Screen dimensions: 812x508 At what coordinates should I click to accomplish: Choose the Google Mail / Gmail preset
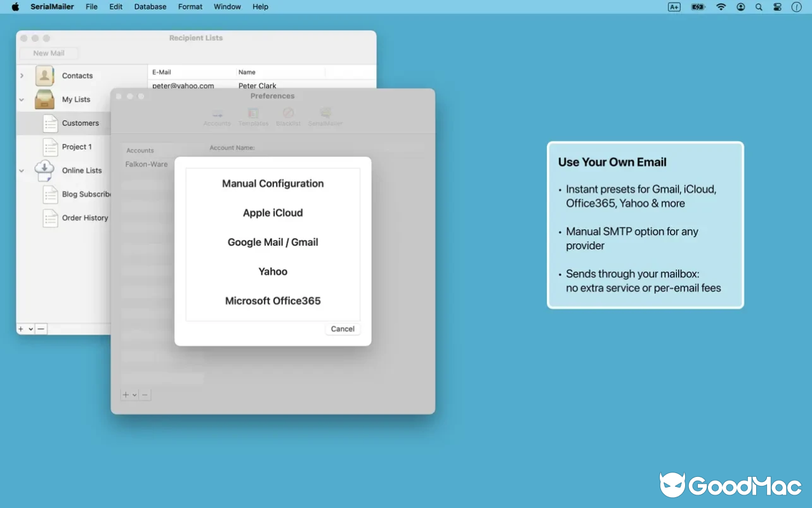273,242
